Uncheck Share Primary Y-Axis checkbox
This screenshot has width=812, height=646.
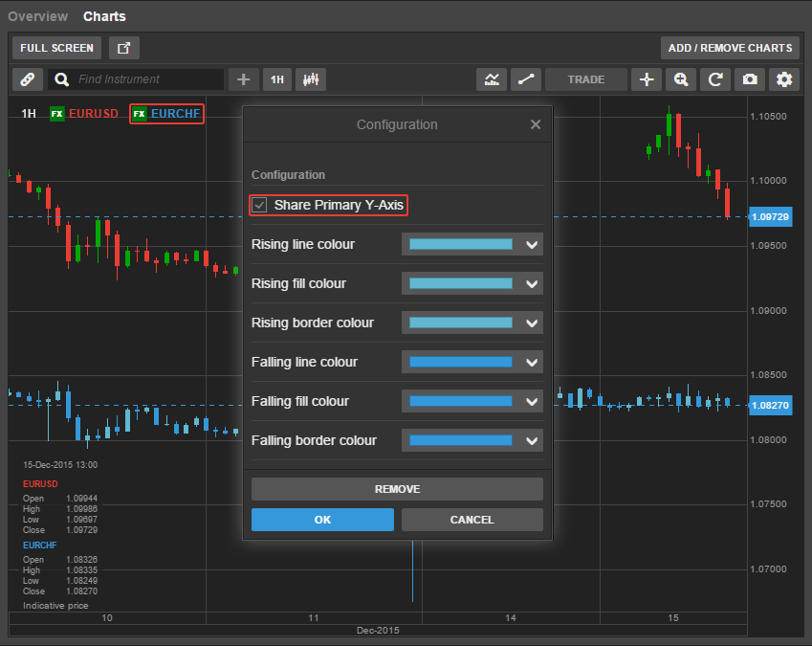pyautogui.click(x=259, y=205)
